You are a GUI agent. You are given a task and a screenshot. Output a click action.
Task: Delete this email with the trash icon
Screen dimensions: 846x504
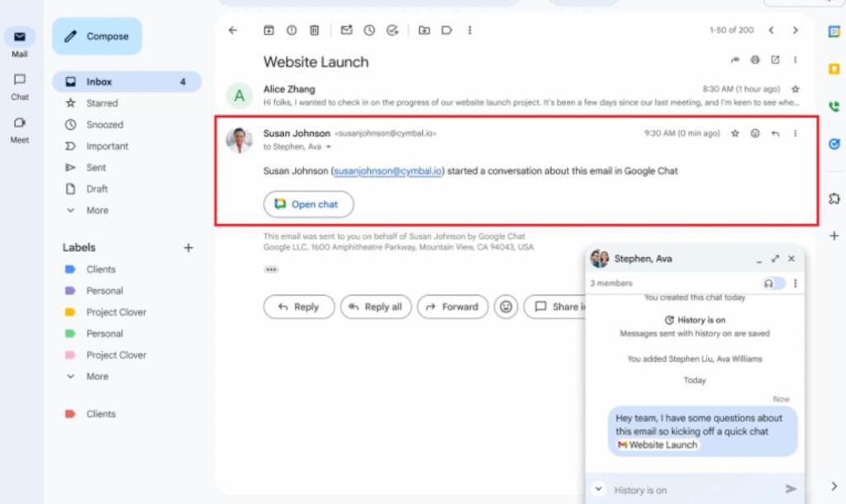[314, 31]
